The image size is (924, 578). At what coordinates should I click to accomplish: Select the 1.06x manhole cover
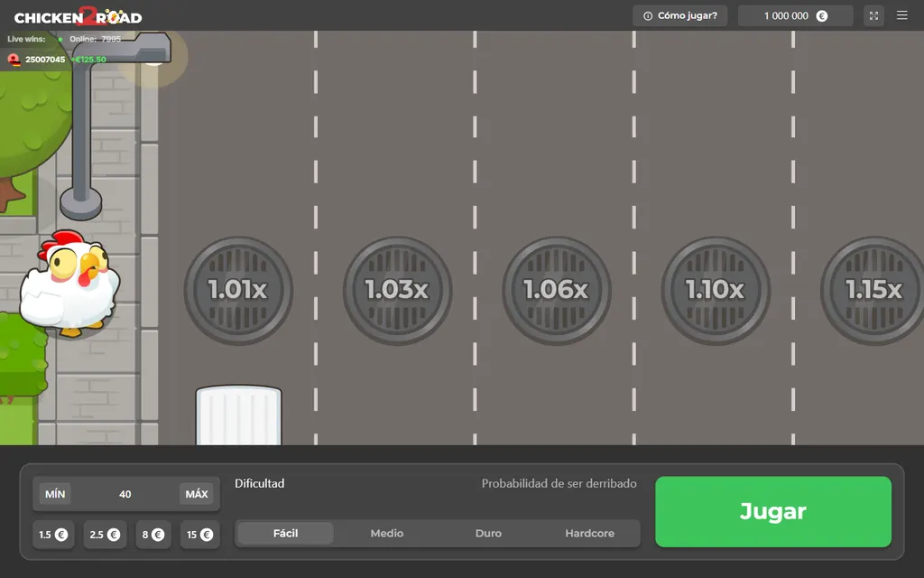coord(556,290)
